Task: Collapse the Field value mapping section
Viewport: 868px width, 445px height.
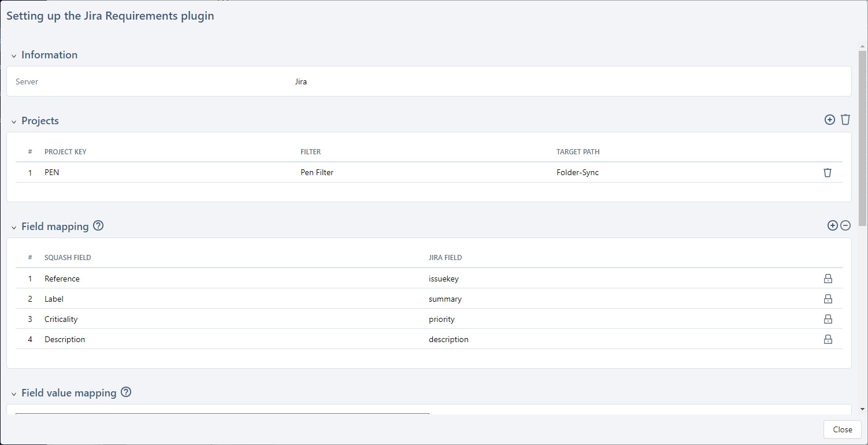Action: click(x=14, y=394)
